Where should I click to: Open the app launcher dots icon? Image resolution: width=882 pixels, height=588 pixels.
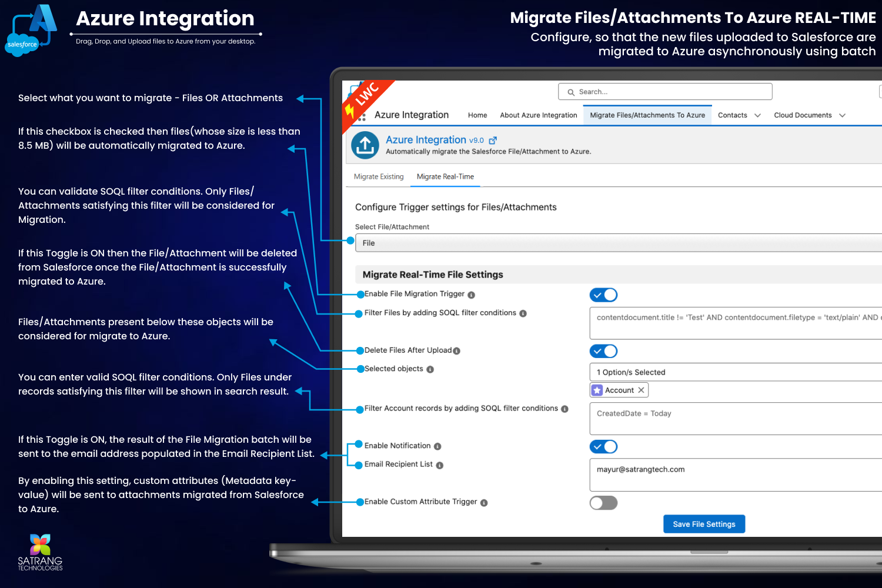(x=362, y=117)
